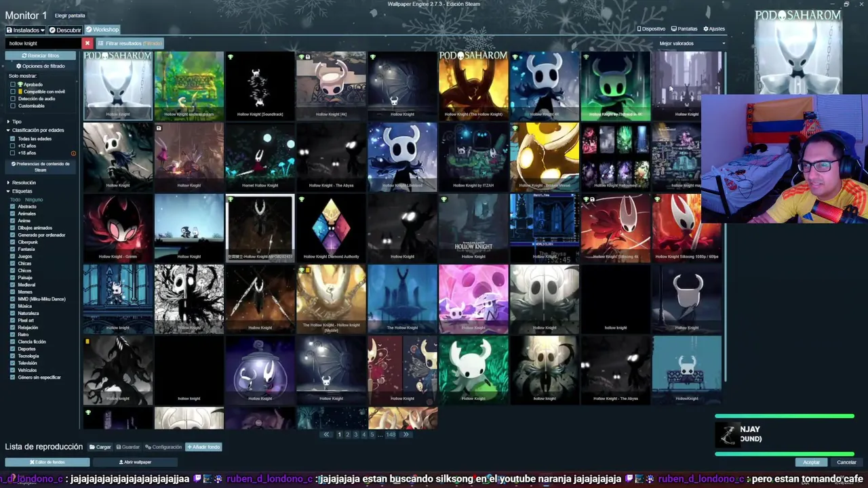The width and height of the screenshot is (868, 488).
Task: Switch to the Workshop tab
Action: click(x=102, y=30)
